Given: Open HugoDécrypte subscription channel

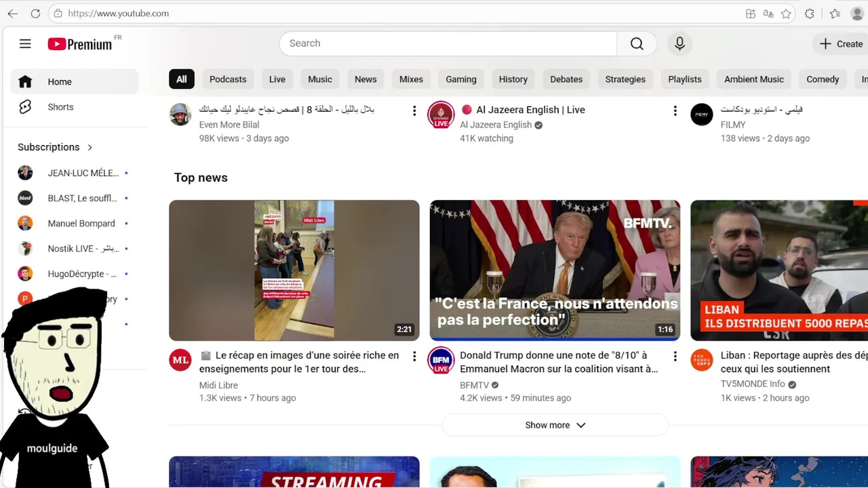Looking at the screenshot, I should point(75,274).
